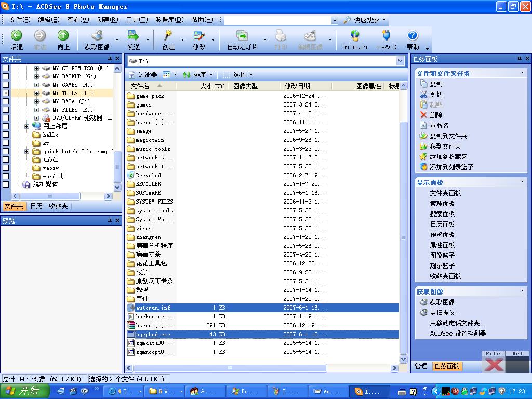Image resolution: width=532 pixels, height=399 pixels.
Task: Select the nqgphqd.exe file row
Action: [x=262, y=334]
